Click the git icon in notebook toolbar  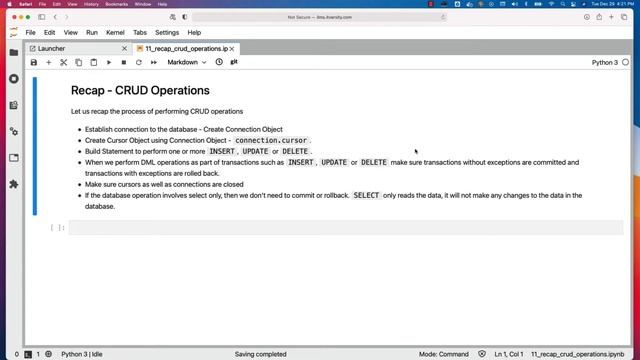click(234, 62)
